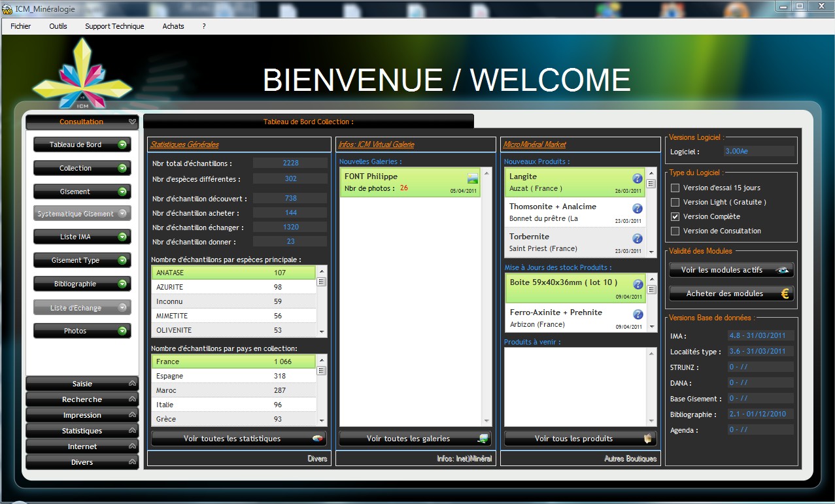Image resolution: width=835 pixels, height=504 pixels.
Task: Uncheck Version Complète checkbox
Action: (x=675, y=216)
